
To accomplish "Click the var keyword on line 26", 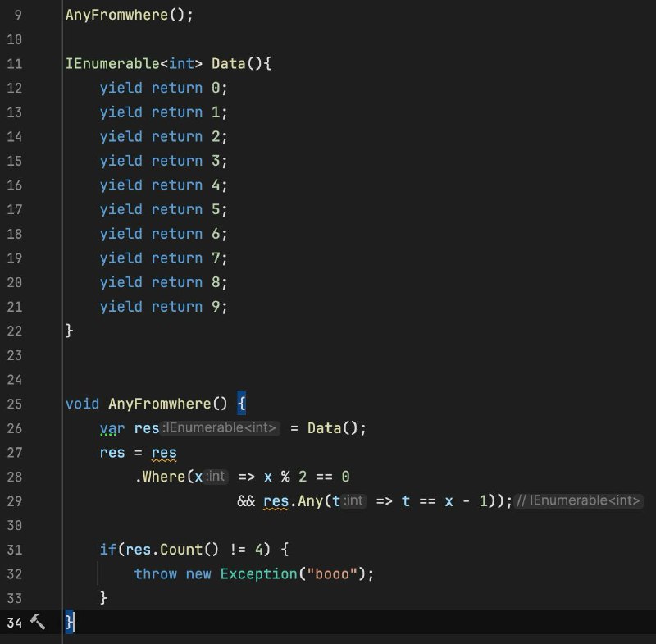I will 112,428.
